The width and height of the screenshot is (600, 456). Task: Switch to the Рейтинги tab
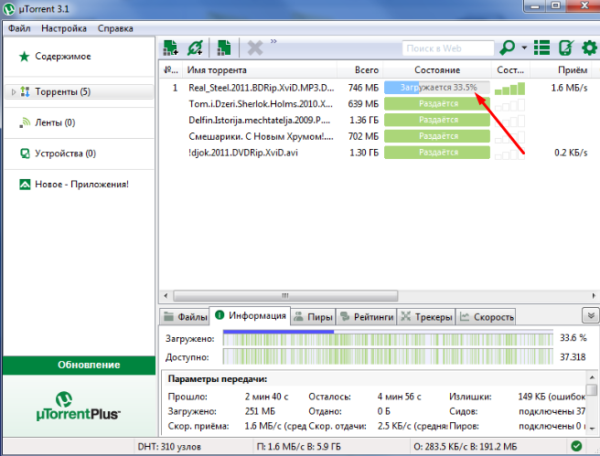click(367, 317)
